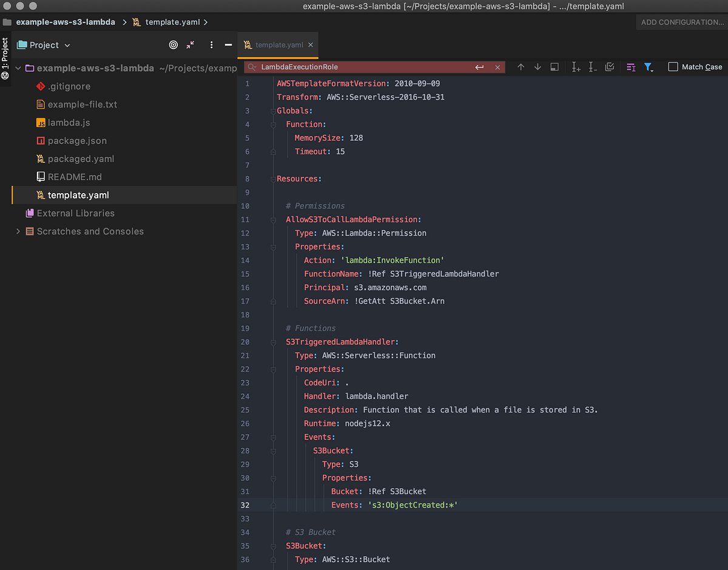The image size is (728, 570).
Task: Go to next search occurrence
Action: click(x=538, y=67)
